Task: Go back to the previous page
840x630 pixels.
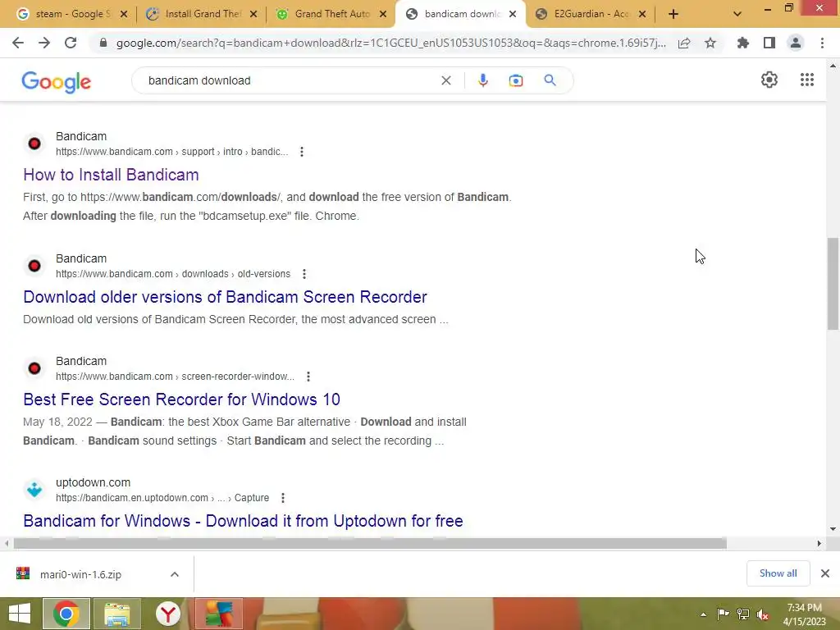Action: [18, 43]
